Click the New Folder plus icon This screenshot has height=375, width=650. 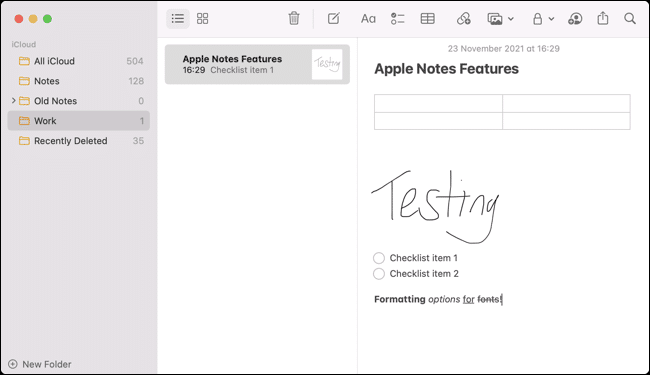[13, 364]
